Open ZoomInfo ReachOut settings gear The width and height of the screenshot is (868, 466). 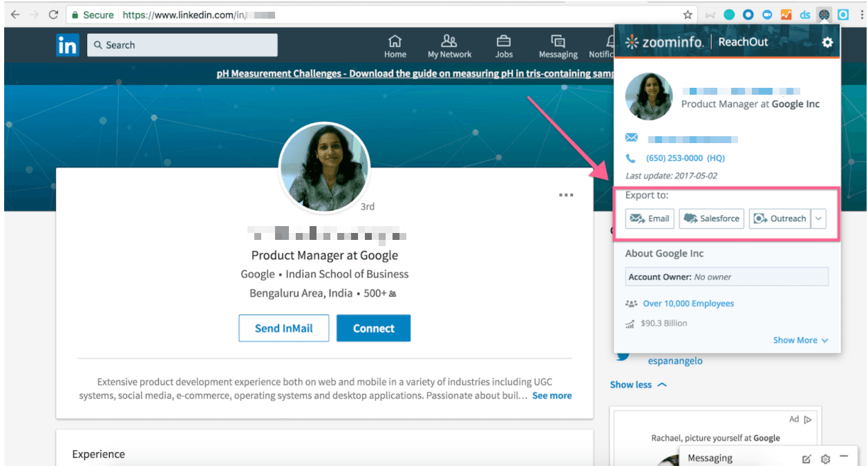tap(827, 42)
